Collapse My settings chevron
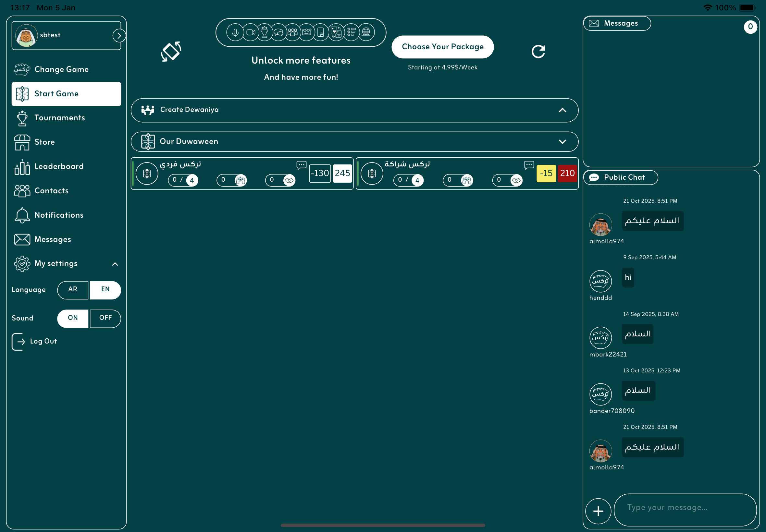The image size is (766, 532). click(115, 264)
